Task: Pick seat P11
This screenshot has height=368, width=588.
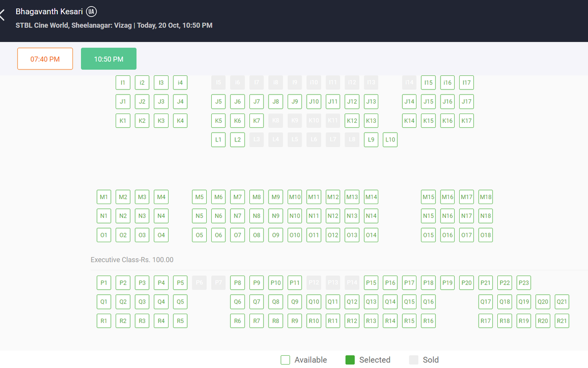Action: coord(295,283)
